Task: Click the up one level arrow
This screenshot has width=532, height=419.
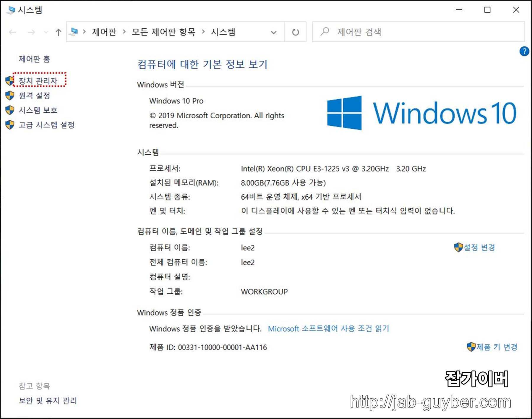Action: (59, 32)
